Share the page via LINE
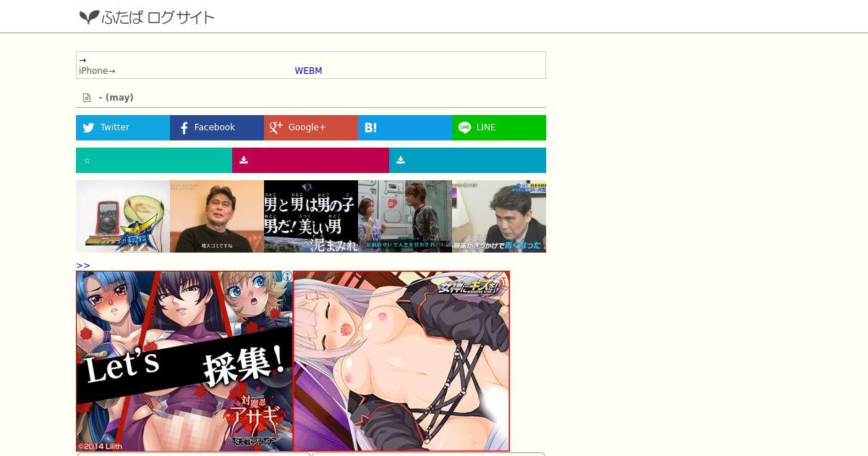868x456 pixels. pos(499,127)
